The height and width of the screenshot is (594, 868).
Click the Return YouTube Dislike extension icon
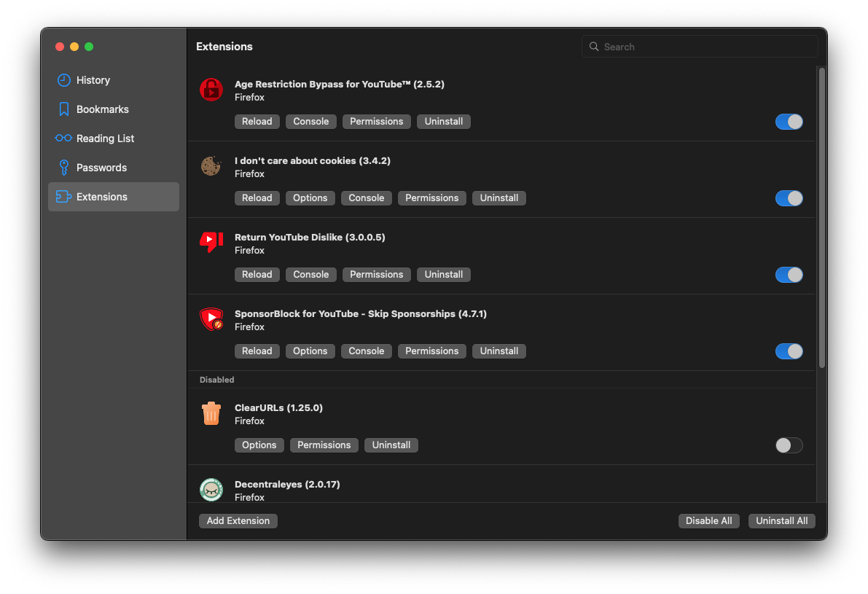tap(211, 242)
